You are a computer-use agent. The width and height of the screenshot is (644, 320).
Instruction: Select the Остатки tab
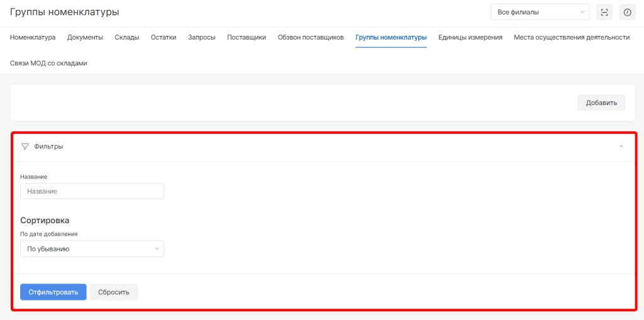point(164,38)
